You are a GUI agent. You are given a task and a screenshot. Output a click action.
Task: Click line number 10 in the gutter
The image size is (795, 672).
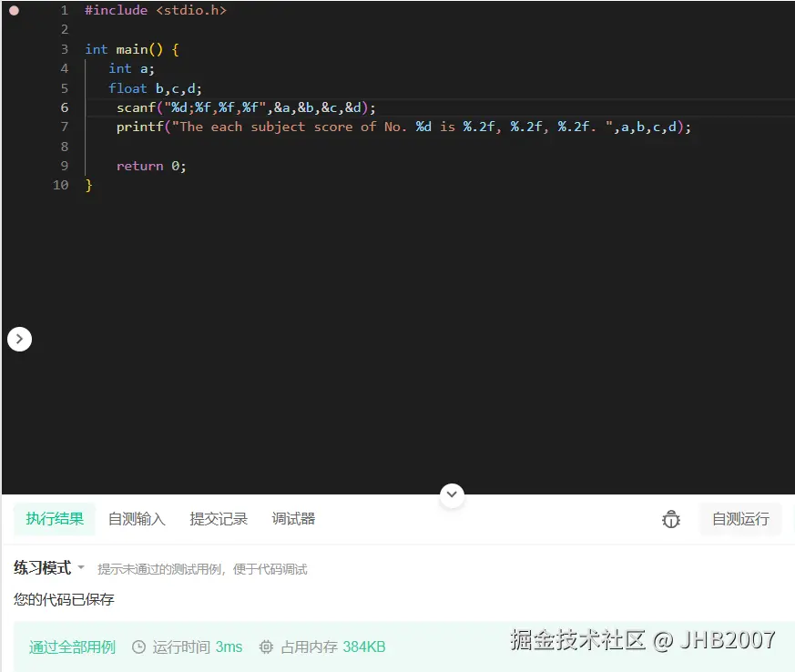coord(60,185)
